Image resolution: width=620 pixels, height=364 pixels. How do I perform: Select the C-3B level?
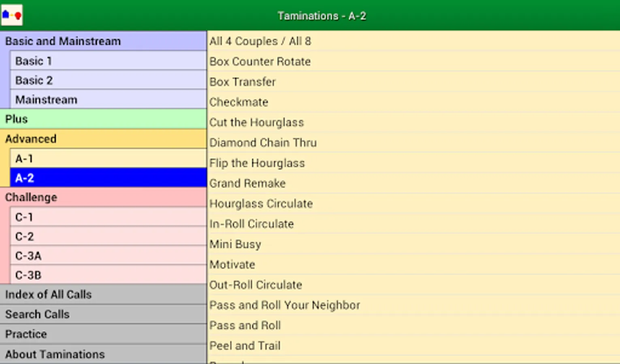click(108, 275)
